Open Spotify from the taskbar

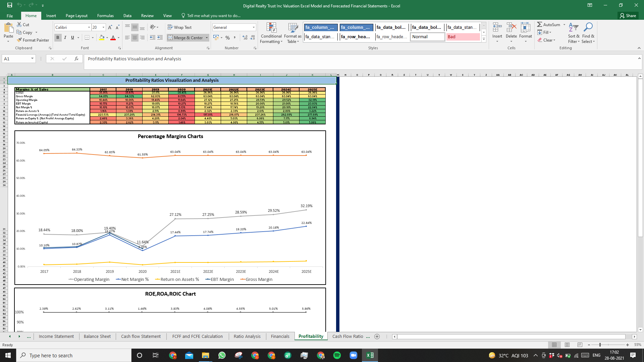[337, 355]
